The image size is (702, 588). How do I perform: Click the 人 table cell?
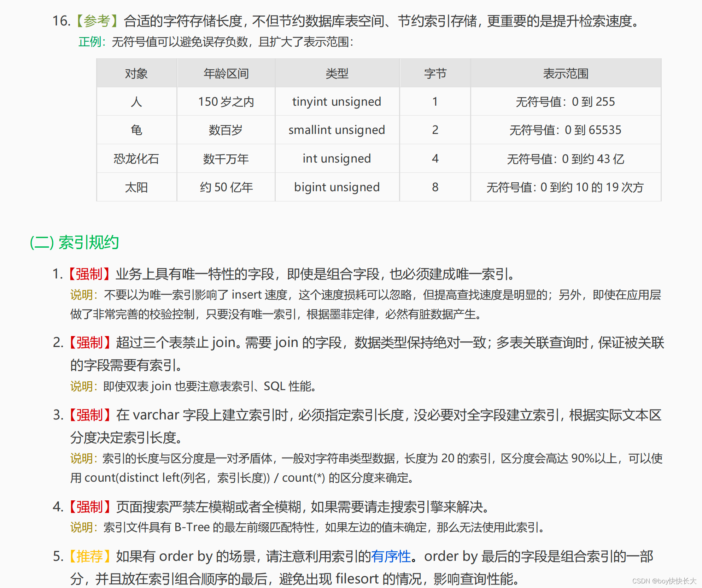point(136,102)
